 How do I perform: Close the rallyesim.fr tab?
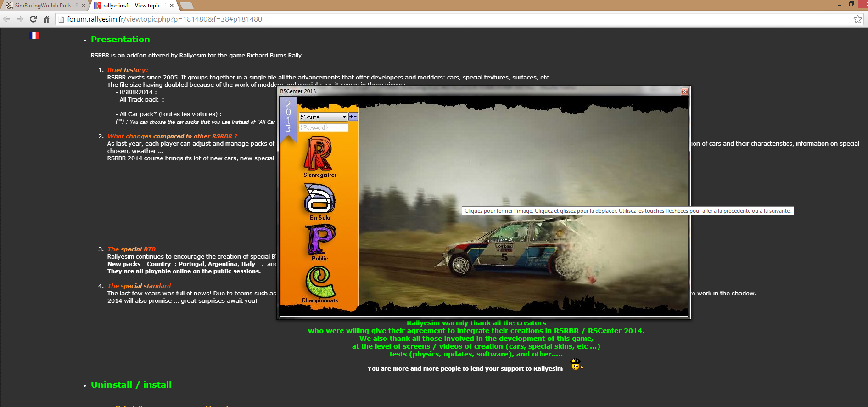click(x=172, y=6)
